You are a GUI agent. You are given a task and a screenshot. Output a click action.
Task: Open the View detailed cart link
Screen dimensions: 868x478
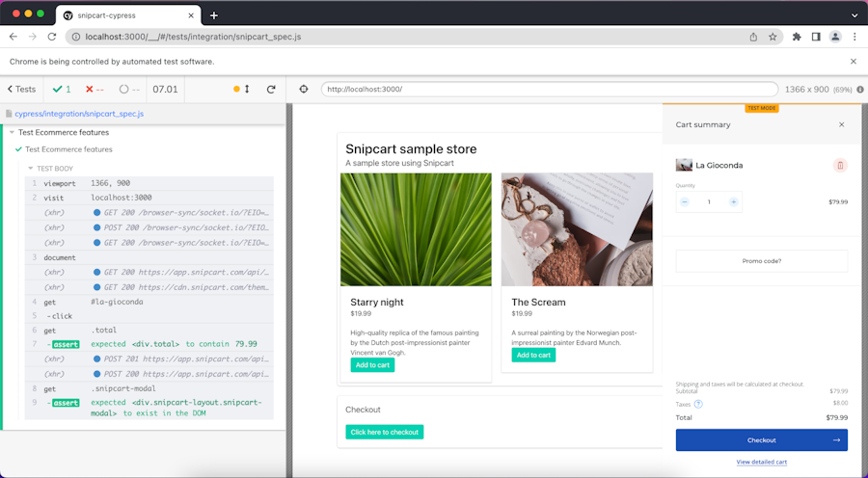[761, 462]
